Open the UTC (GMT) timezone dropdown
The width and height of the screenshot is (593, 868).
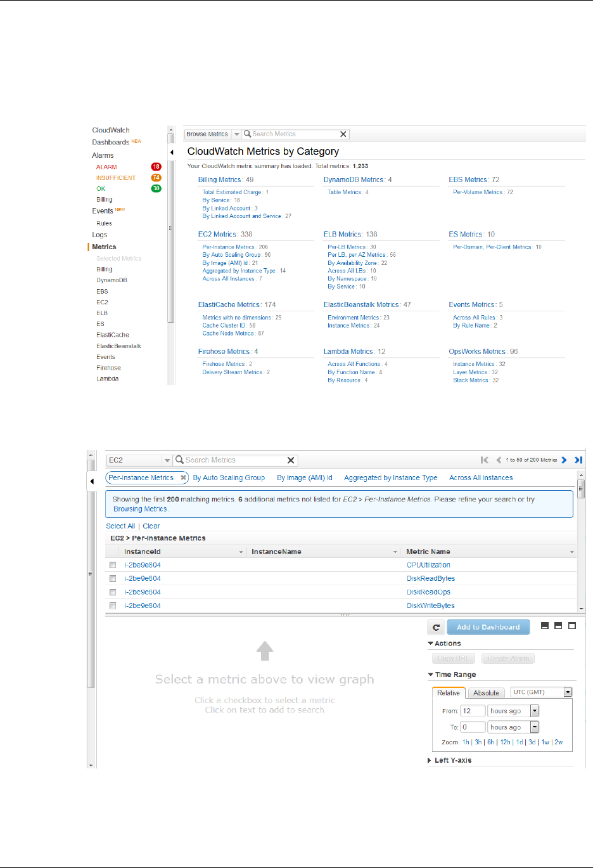[568, 692]
